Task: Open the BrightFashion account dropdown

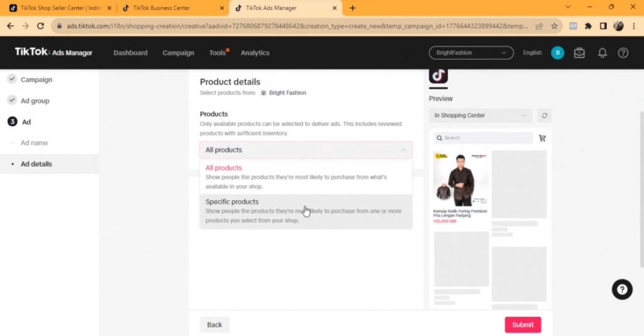Action: coord(470,53)
